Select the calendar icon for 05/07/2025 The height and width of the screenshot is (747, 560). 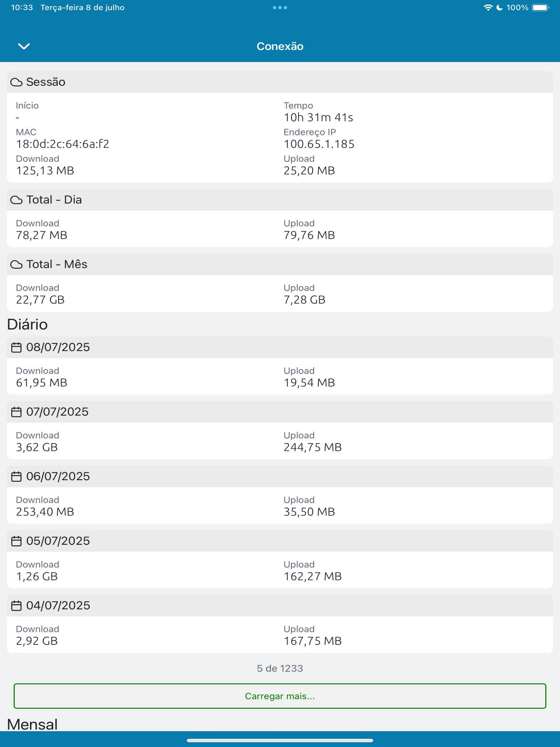point(16,541)
